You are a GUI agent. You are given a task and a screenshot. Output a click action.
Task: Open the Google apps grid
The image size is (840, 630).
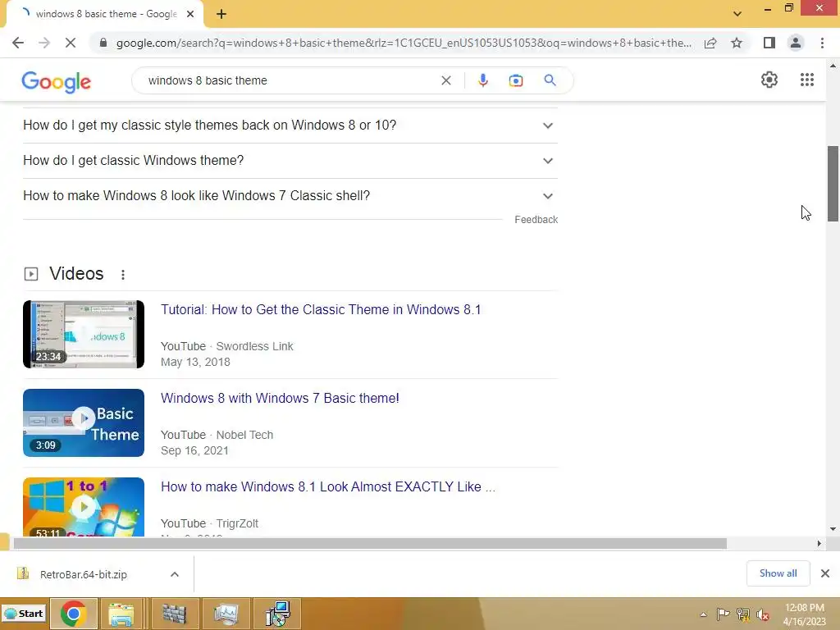point(807,80)
